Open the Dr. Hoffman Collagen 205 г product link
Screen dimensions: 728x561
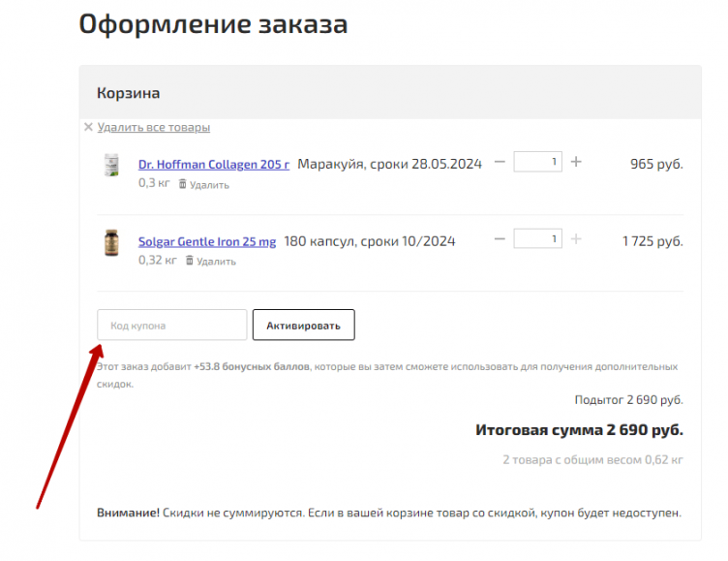tap(214, 165)
